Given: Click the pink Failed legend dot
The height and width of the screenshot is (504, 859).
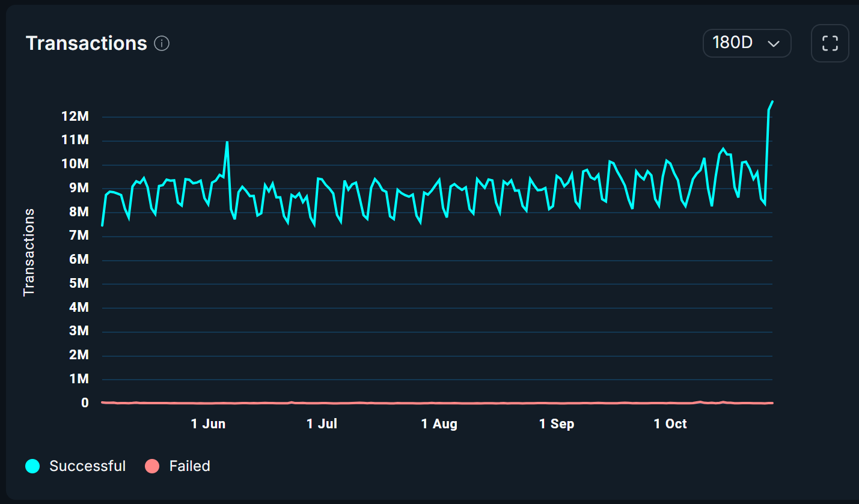Looking at the screenshot, I should 153,466.
